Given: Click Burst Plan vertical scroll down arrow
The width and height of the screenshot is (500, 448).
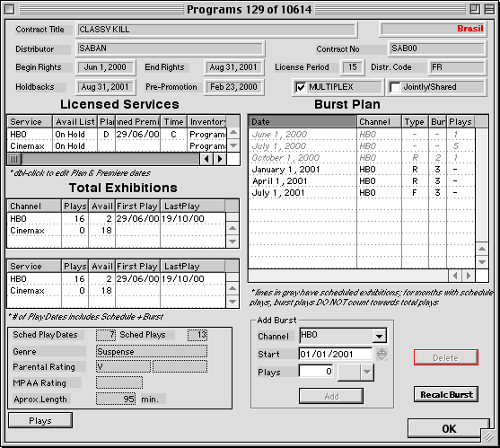Looking at the screenshot, I should (x=482, y=262).
